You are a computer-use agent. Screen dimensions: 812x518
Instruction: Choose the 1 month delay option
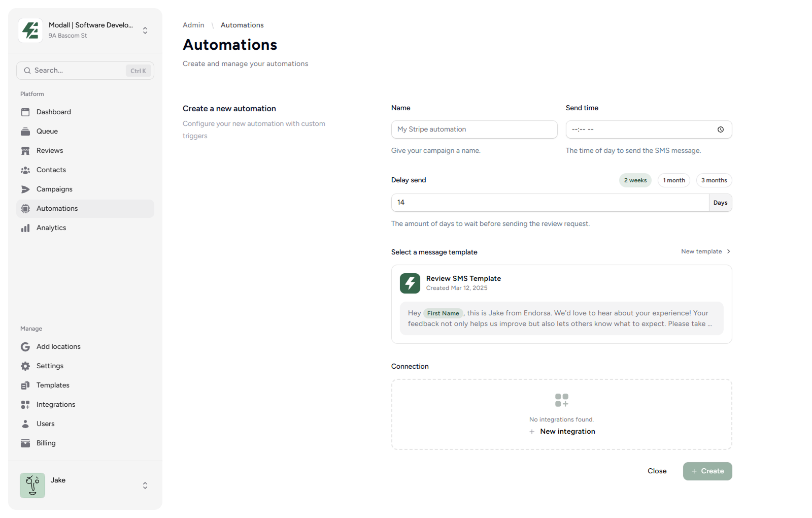[x=673, y=180]
